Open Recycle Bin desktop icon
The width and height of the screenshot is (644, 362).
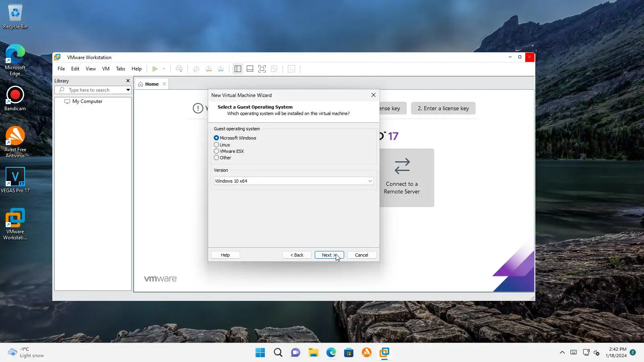pyautogui.click(x=15, y=17)
